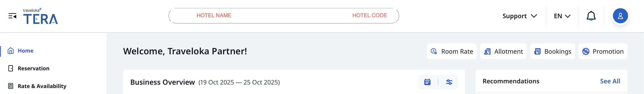This screenshot has width=644, height=94.
Task: Click the Traveloka TERA logo
Action: pyautogui.click(x=41, y=16)
